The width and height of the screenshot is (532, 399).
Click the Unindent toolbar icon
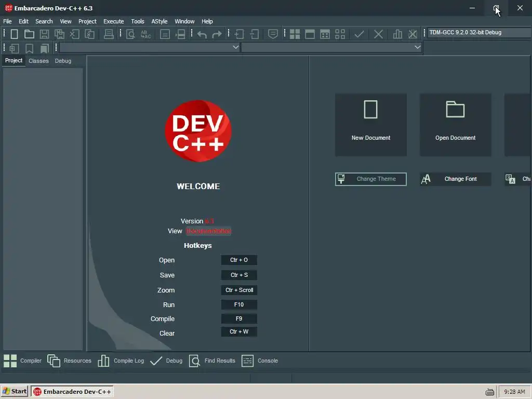click(255, 34)
